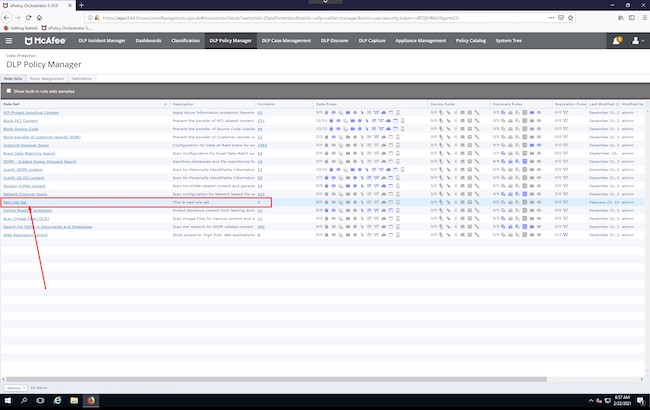Open the Windows Start menu
The image size is (650, 410).
tap(7, 400)
